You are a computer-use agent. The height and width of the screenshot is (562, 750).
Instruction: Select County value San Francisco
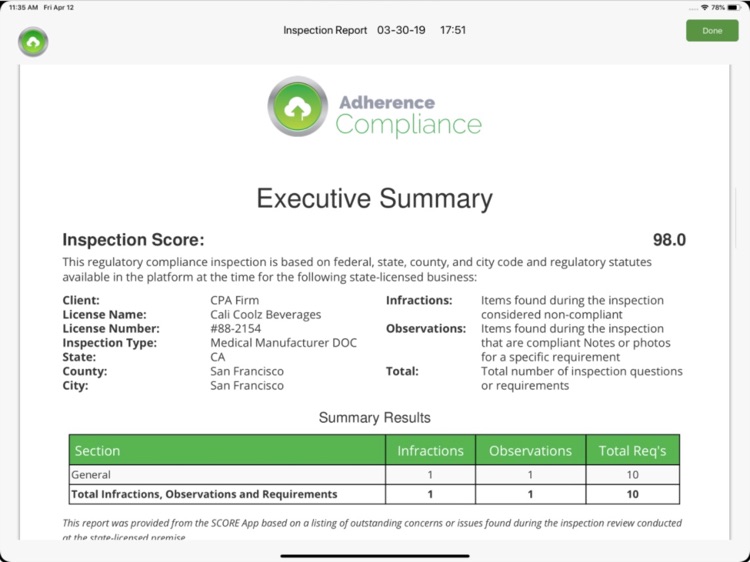click(247, 371)
